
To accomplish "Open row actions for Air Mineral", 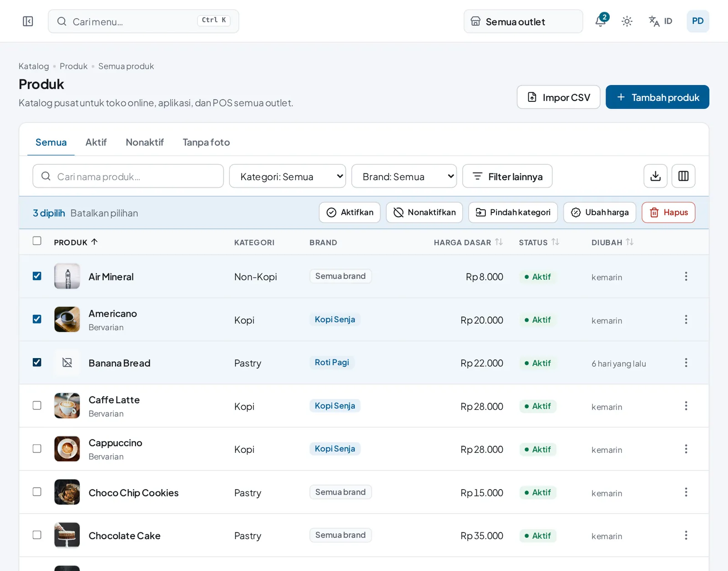I will point(686,276).
